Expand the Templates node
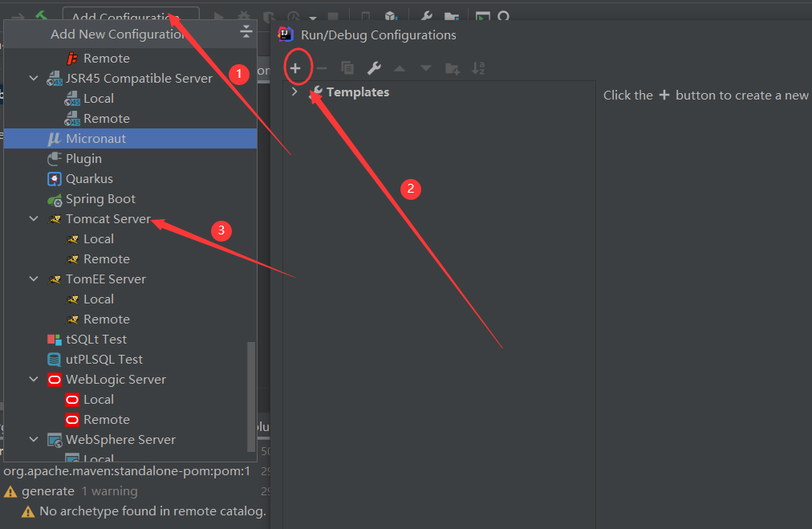Screen dimensions: 812x529 294,92
